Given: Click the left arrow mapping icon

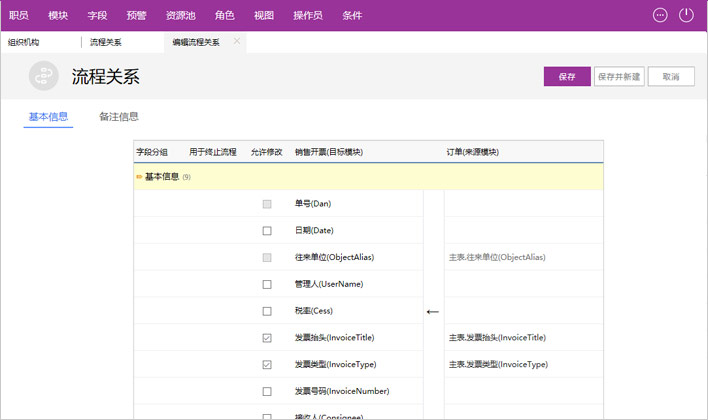Looking at the screenshot, I should pos(433,312).
